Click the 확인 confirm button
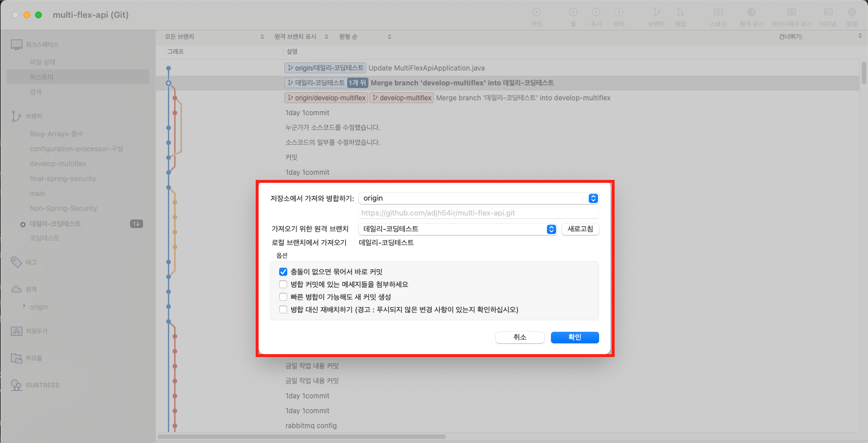 pos(575,338)
